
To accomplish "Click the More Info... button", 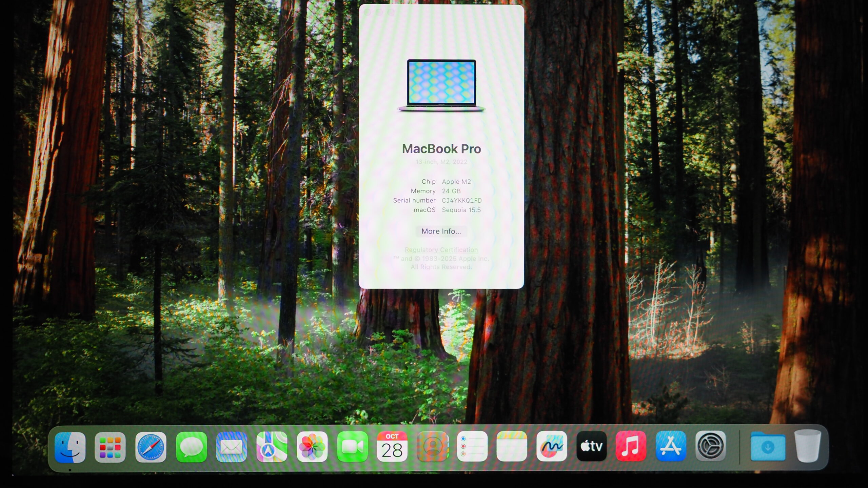I will 441,231.
